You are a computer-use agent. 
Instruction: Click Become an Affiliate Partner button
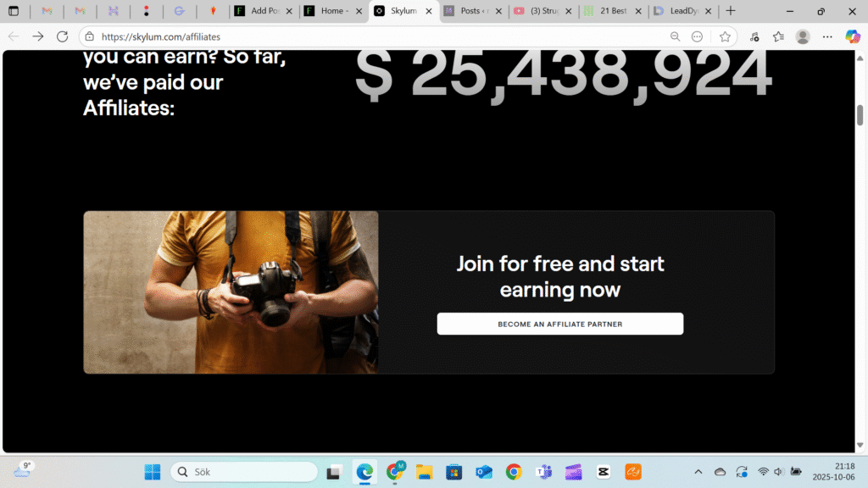(559, 324)
